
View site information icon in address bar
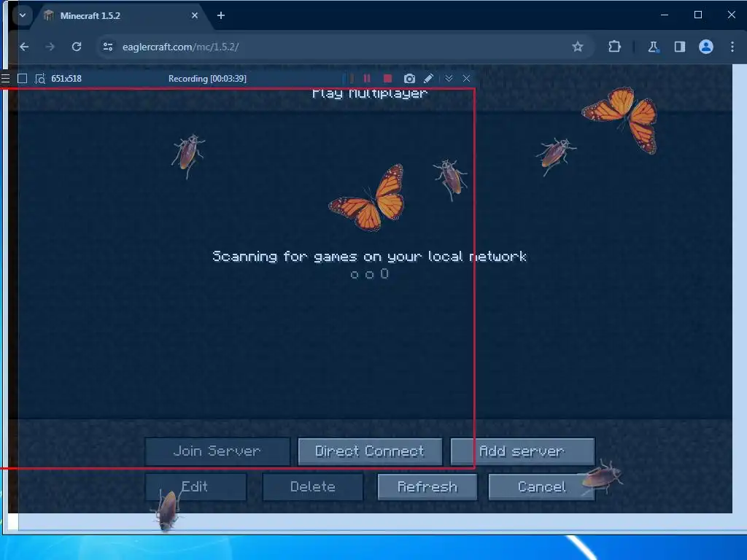pos(108,47)
